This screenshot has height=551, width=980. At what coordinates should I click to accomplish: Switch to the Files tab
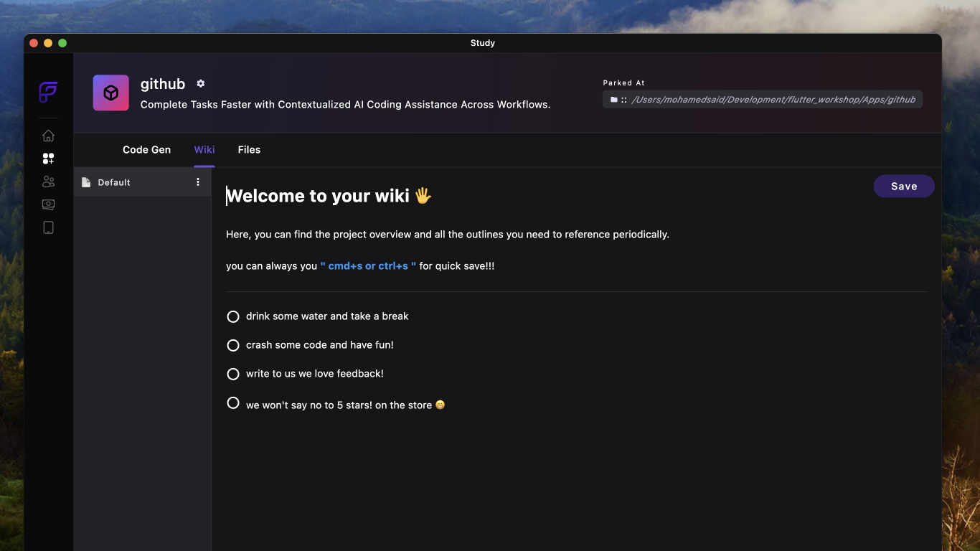pyautogui.click(x=249, y=150)
